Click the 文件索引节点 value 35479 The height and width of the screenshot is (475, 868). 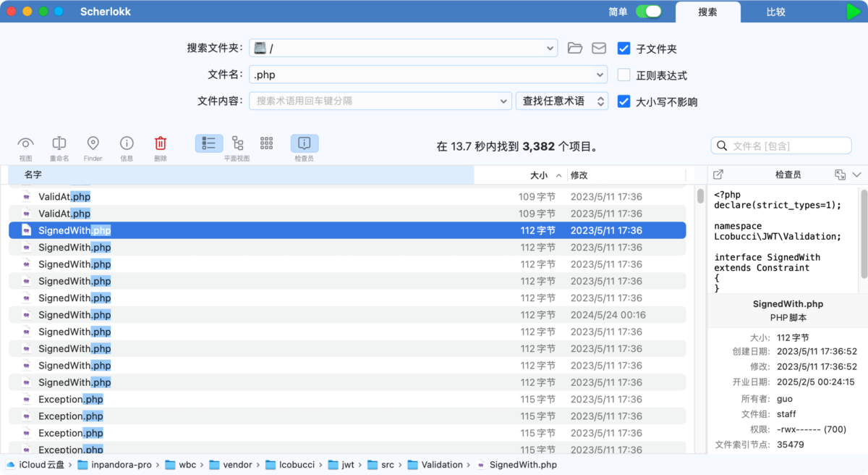click(791, 445)
